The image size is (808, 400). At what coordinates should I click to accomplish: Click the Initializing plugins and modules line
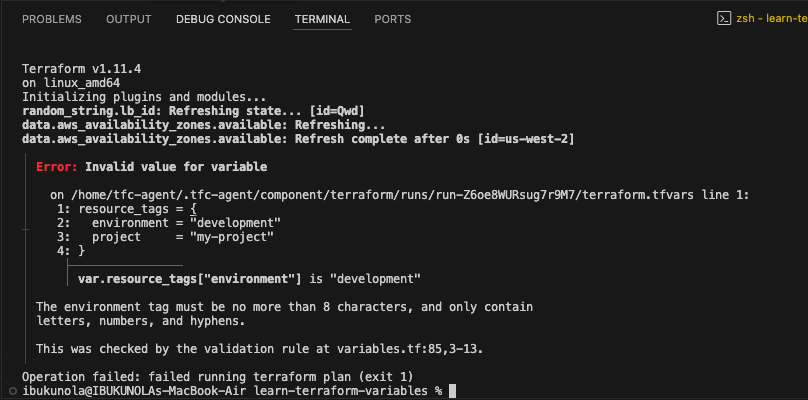(144, 96)
